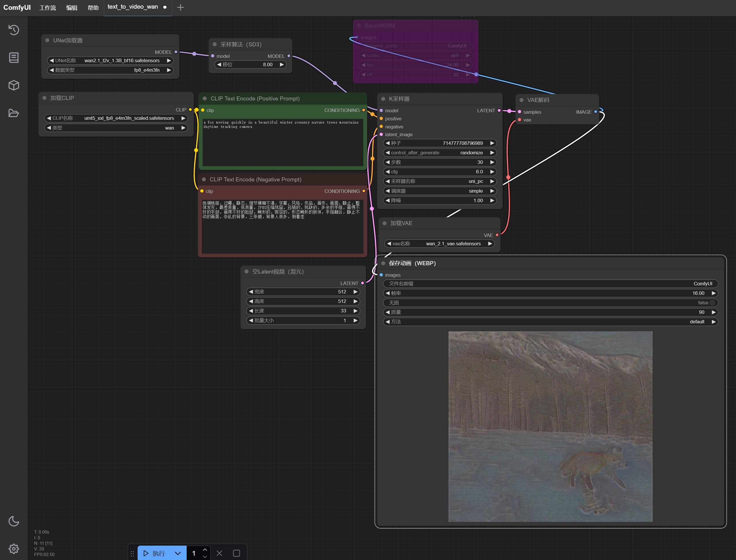Toggle the 无损 lossless switch
Viewport: 736px width, 560px height.
(712, 303)
